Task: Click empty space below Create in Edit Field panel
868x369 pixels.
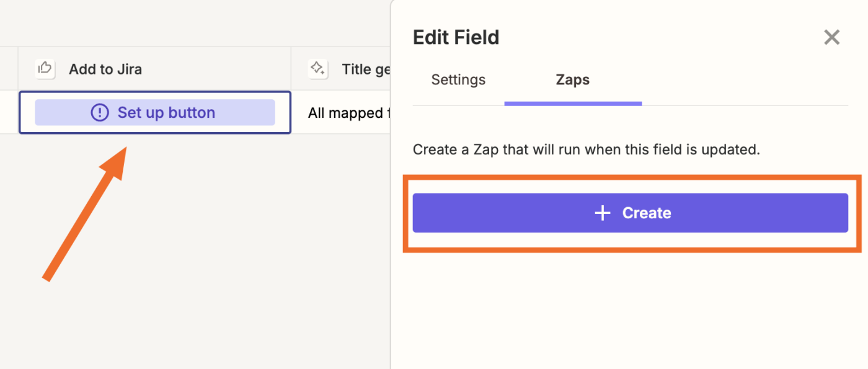Action: coord(629,310)
